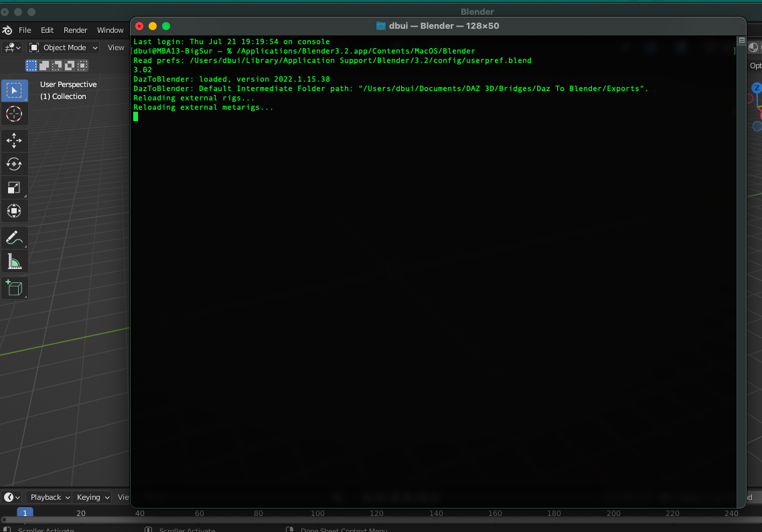762x532 pixels.
Task: Open the Object Mode dropdown
Action: 63,47
